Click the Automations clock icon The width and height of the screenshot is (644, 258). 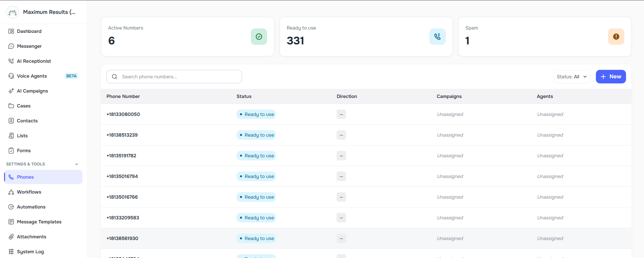pos(11,207)
